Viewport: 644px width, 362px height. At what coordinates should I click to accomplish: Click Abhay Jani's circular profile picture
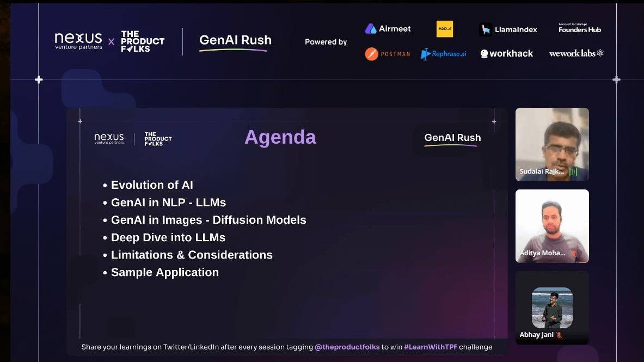[x=551, y=308]
